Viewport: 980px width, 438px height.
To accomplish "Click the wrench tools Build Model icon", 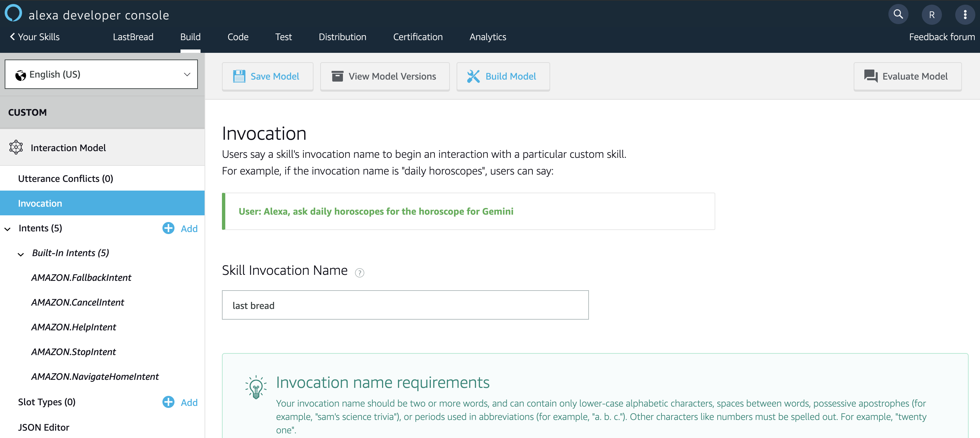I will click(x=473, y=76).
